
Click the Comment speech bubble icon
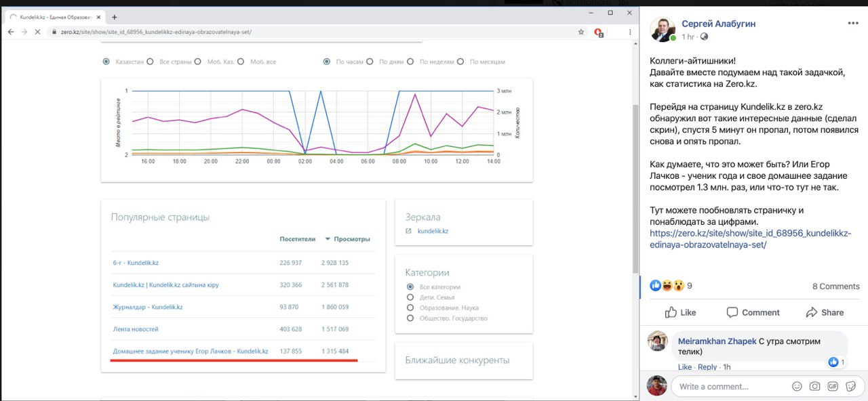pos(732,312)
